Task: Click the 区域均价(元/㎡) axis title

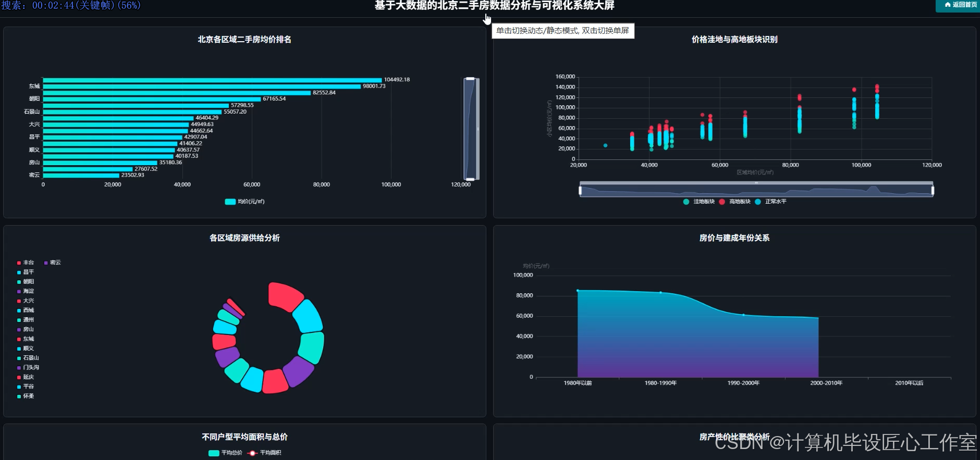Action: click(x=755, y=172)
